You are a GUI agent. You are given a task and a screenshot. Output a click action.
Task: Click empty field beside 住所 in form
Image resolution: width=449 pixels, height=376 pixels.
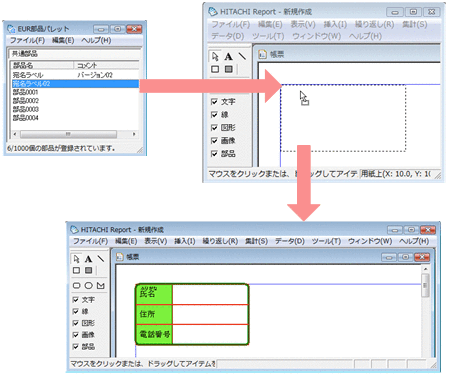pos(210,314)
